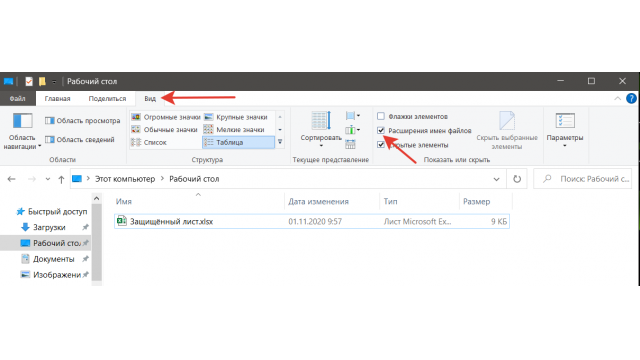This screenshot has width=640, height=360.
Task: Select Таблица layout
Action: (238, 142)
